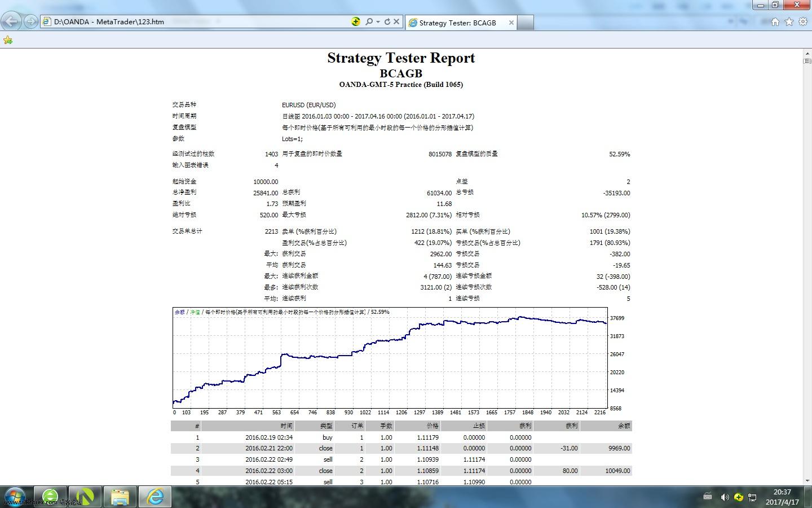Viewport: 812px width, 508px height.
Task: Click the profit cell '-31.00'
Action: click(569, 448)
